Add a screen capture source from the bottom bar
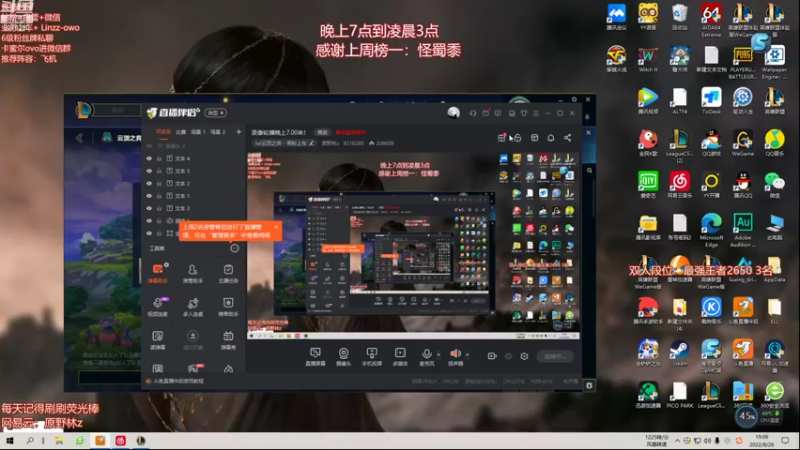This screenshot has height=450, width=800. (315, 357)
